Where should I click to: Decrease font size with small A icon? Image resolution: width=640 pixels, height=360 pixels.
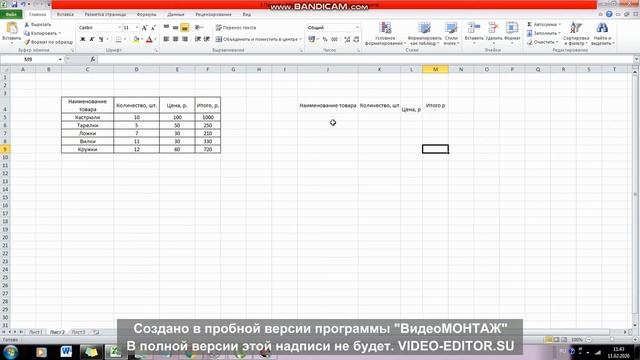tap(153, 28)
